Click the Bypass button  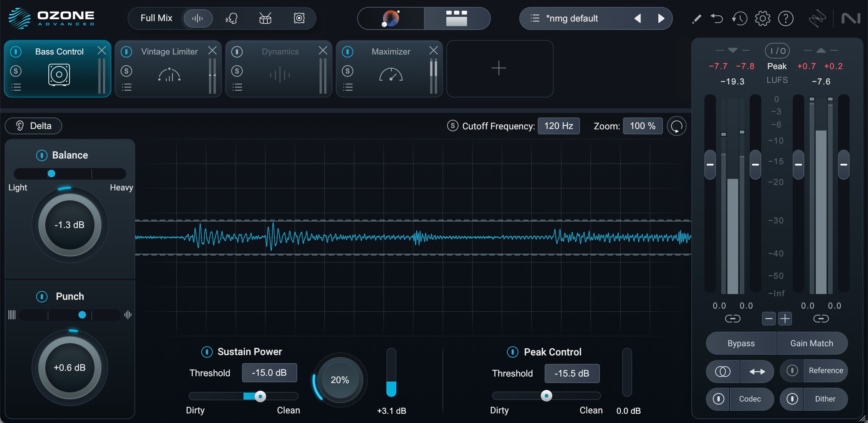coord(740,343)
